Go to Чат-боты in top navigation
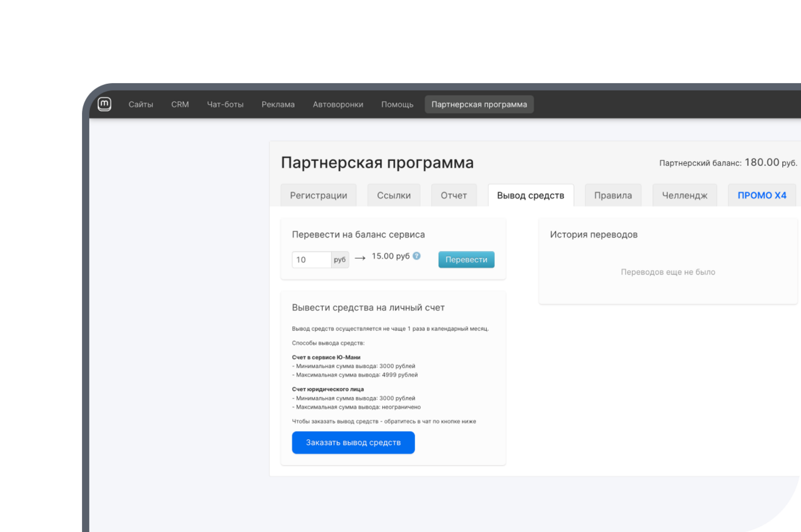Image resolution: width=801 pixels, height=532 pixels. tap(225, 104)
